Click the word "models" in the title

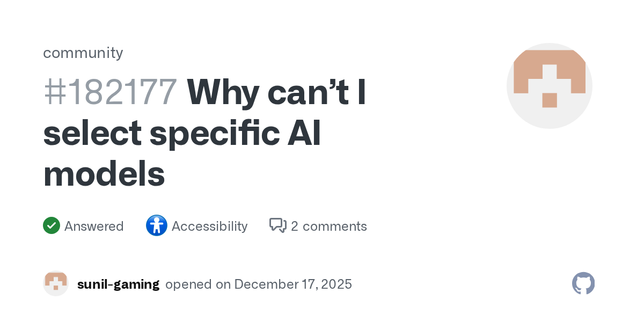pyautogui.click(x=104, y=174)
